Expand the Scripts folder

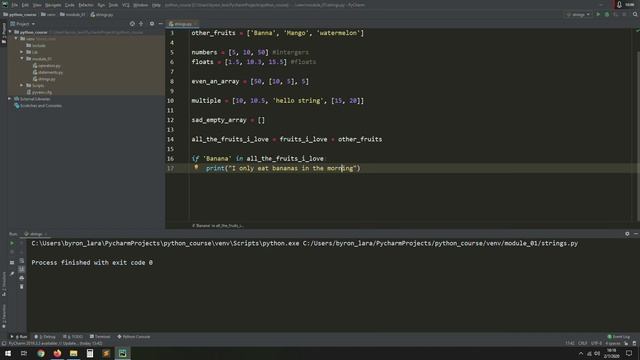click(x=22, y=86)
